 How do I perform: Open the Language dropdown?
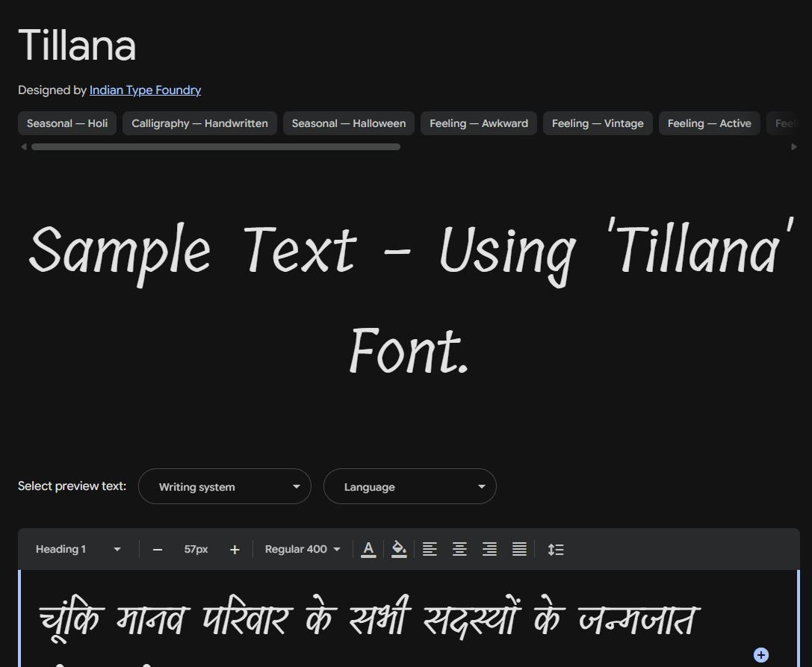click(409, 486)
